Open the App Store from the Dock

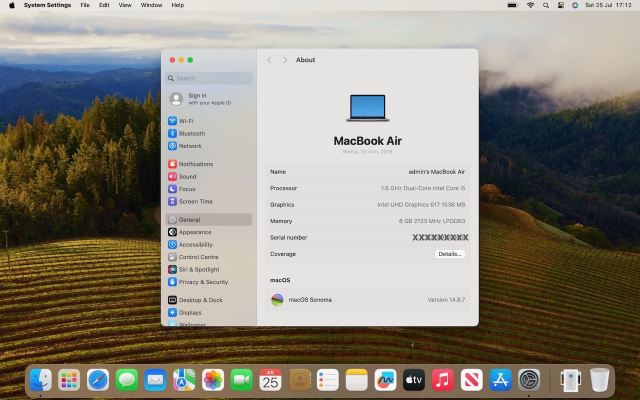[500, 380]
